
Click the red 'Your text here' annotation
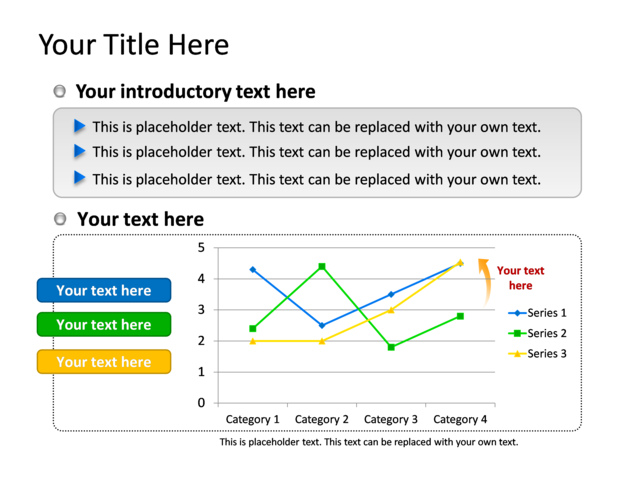tap(520, 278)
